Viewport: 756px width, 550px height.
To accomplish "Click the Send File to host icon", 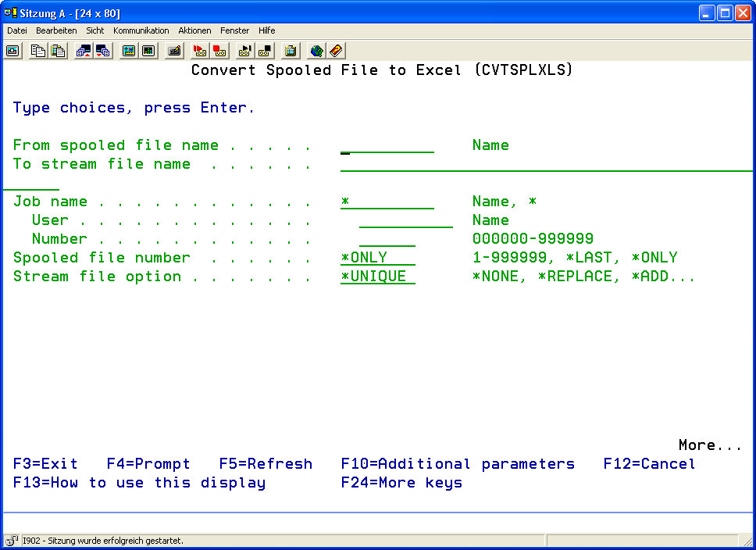I will coord(84,51).
